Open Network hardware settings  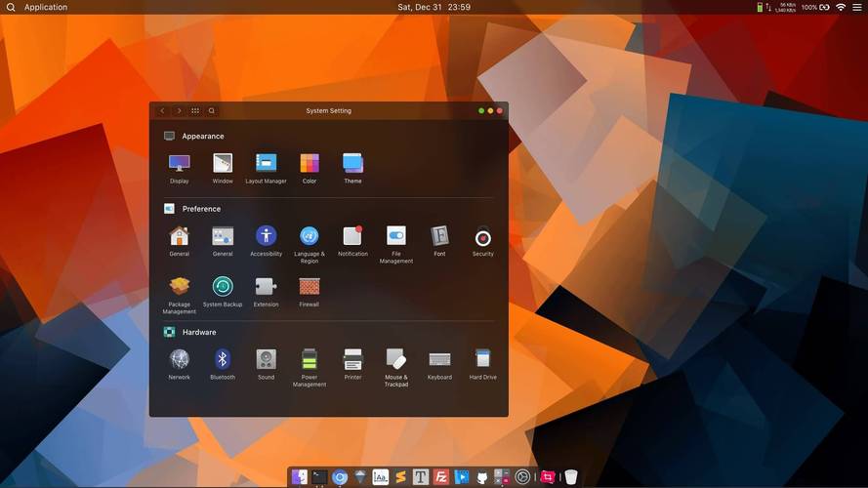[180, 365]
